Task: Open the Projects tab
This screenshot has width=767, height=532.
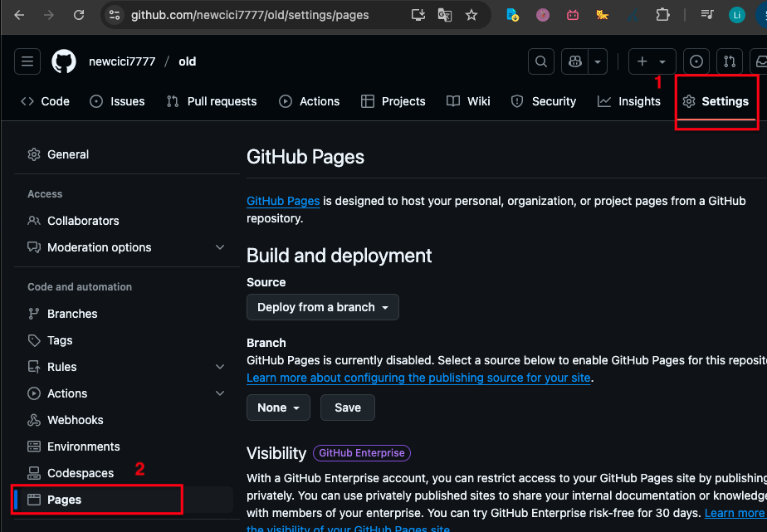Action: click(x=393, y=101)
